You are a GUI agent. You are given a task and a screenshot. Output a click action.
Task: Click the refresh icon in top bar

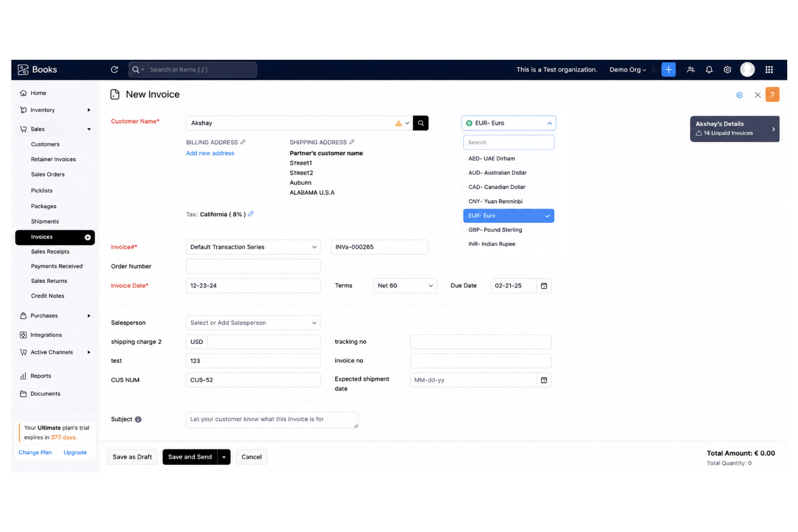pos(114,70)
